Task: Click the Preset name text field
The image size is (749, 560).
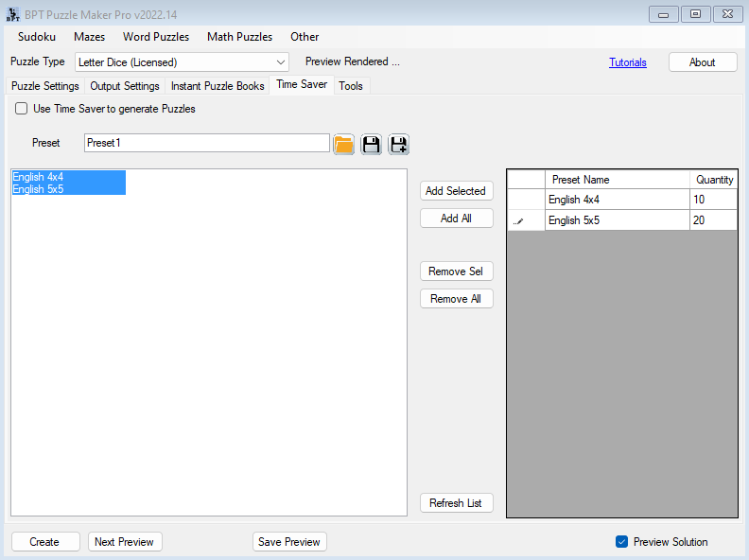Action: 206,143
